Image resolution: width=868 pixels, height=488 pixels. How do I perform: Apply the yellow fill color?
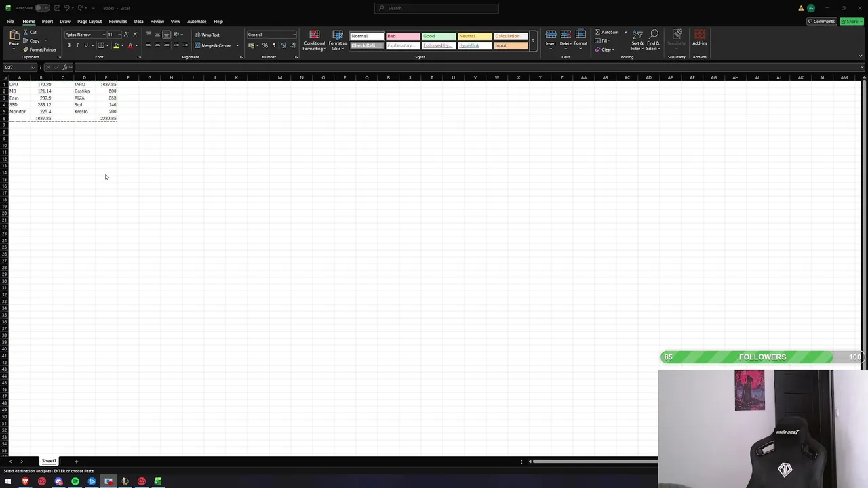(x=116, y=45)
